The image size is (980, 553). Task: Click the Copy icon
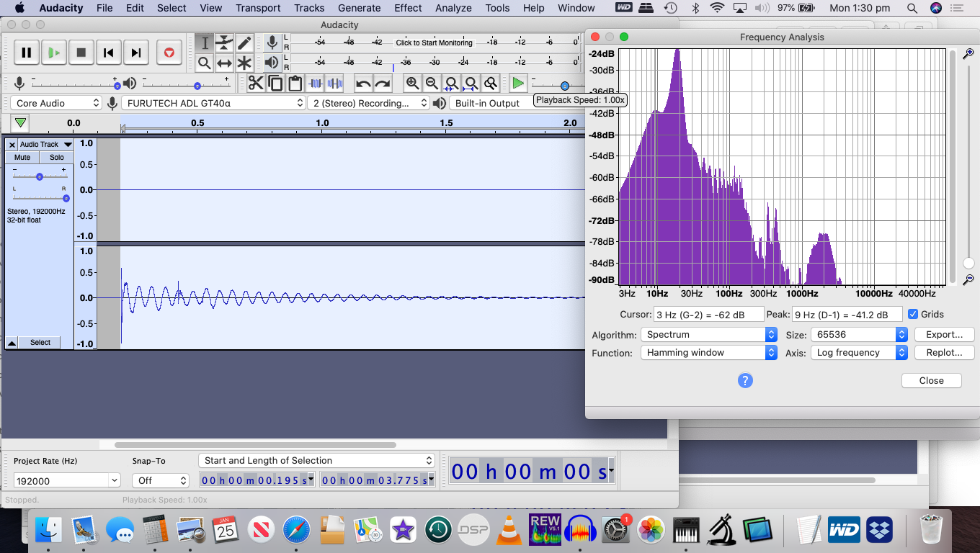(275, 84)
